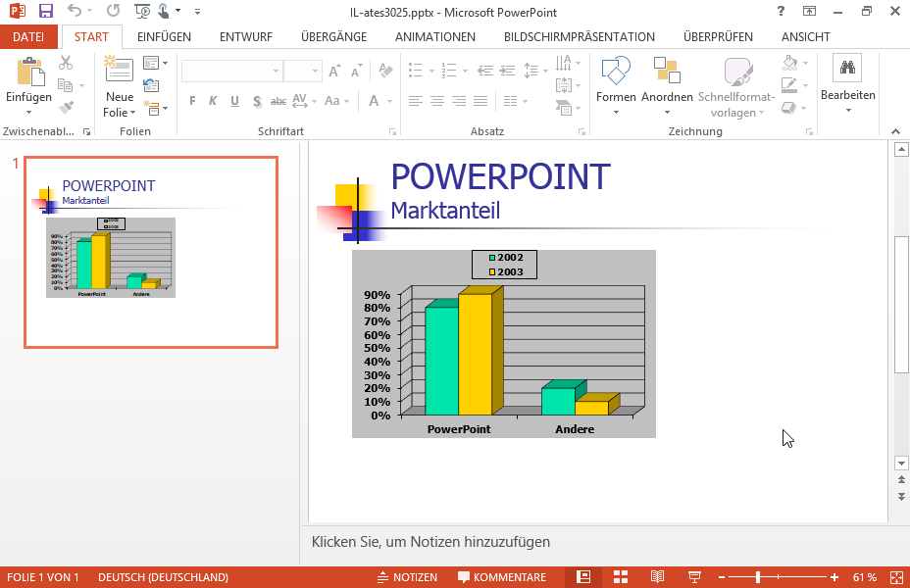Open Schriftart dialog launcher
The height and width of the screenshot is (588, 910).
tap(393, 131)
